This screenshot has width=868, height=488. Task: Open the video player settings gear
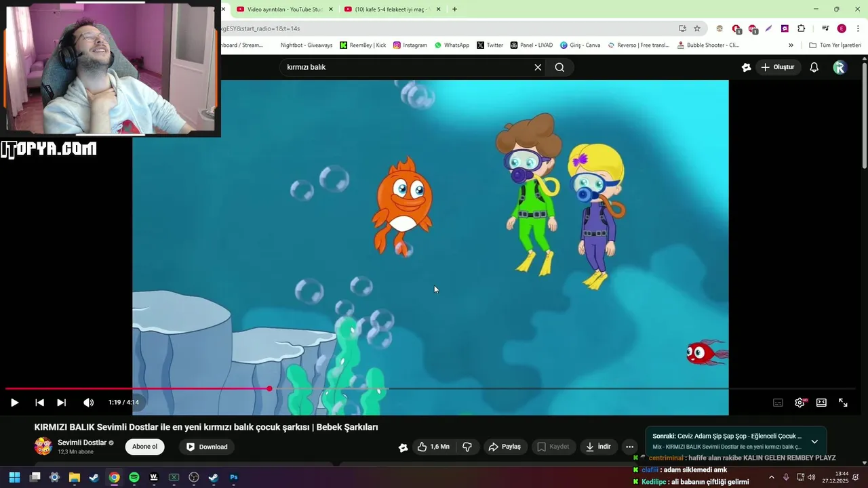pos(800,403)
